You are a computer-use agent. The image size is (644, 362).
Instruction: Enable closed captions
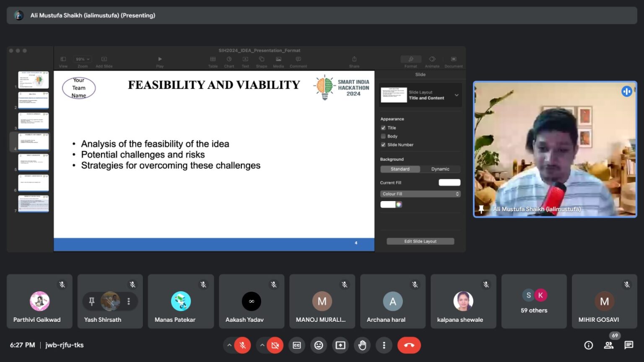tap(297, 345)
